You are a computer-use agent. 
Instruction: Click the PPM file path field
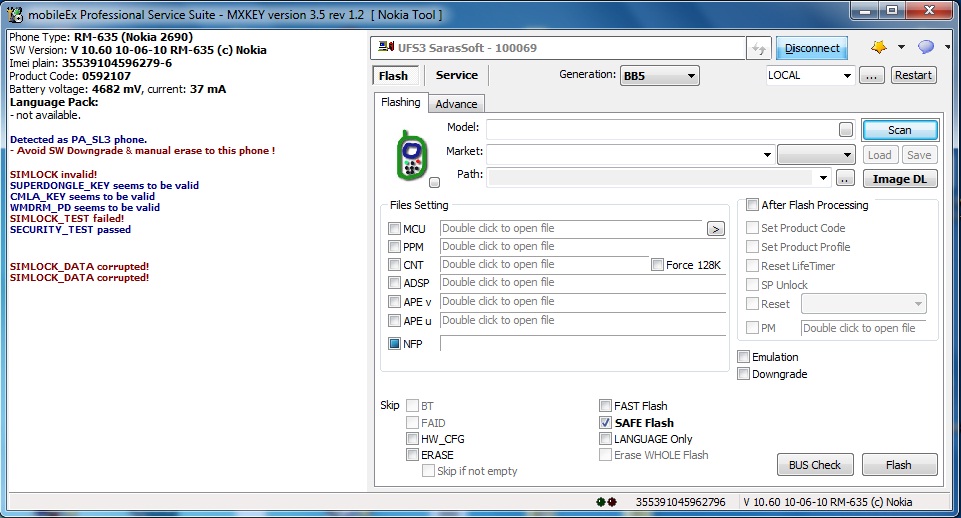click(583, 246)
